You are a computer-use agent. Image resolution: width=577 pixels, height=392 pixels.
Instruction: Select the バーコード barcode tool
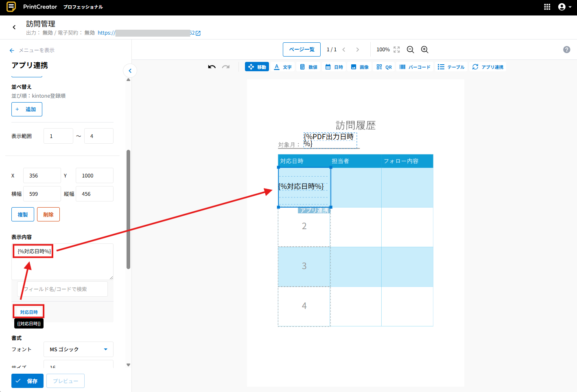coord(415,67)
